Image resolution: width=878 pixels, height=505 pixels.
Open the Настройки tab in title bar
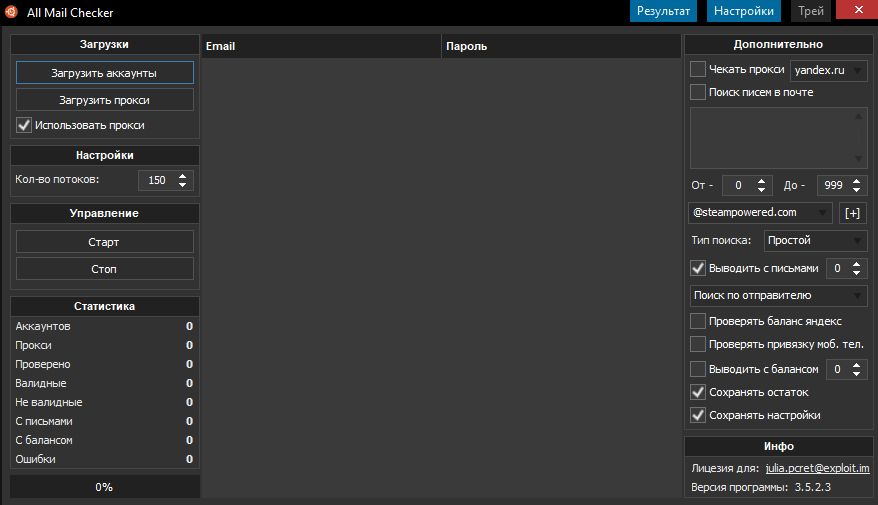click(x=744, y=11)
